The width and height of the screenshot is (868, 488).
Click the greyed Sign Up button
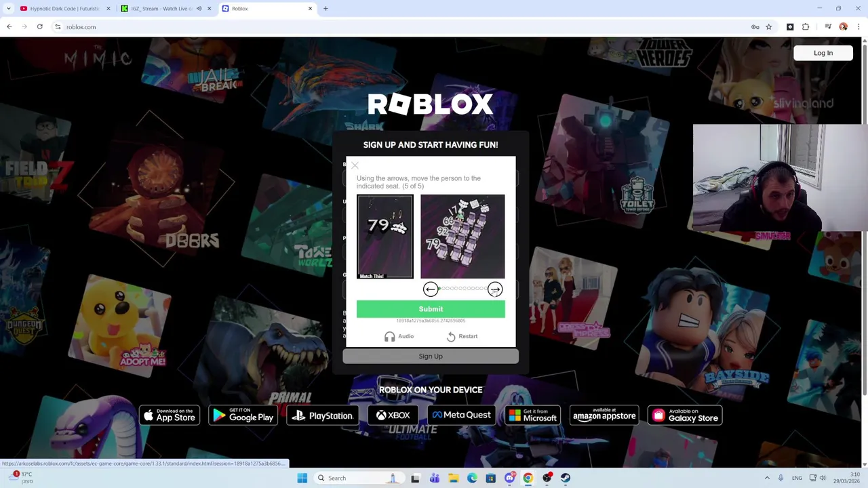(431, 356)
